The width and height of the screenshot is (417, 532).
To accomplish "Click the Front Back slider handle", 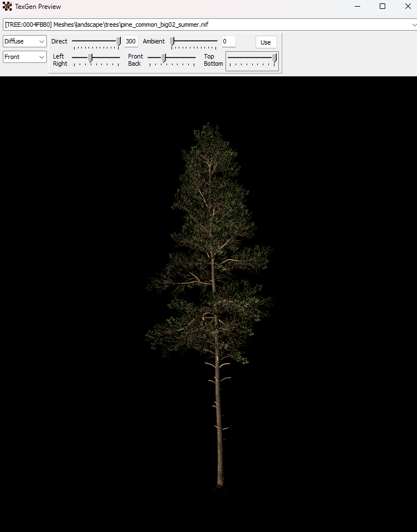I will click(163, 57).
